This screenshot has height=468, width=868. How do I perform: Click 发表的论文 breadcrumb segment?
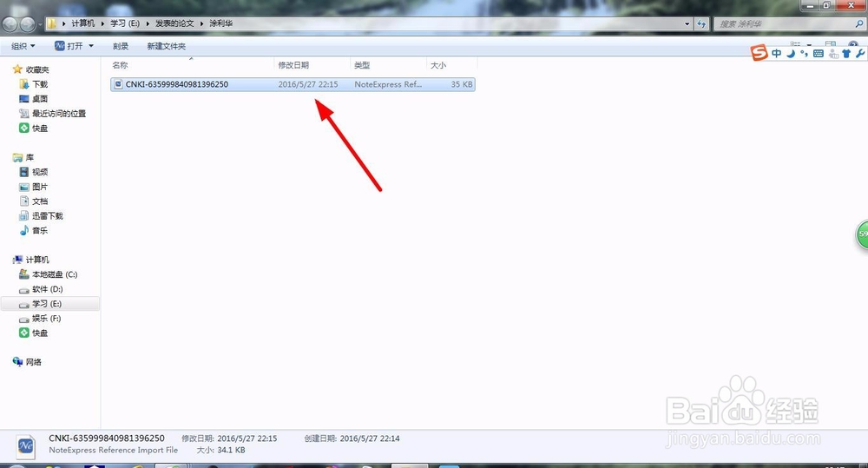(x=174, y=23)
